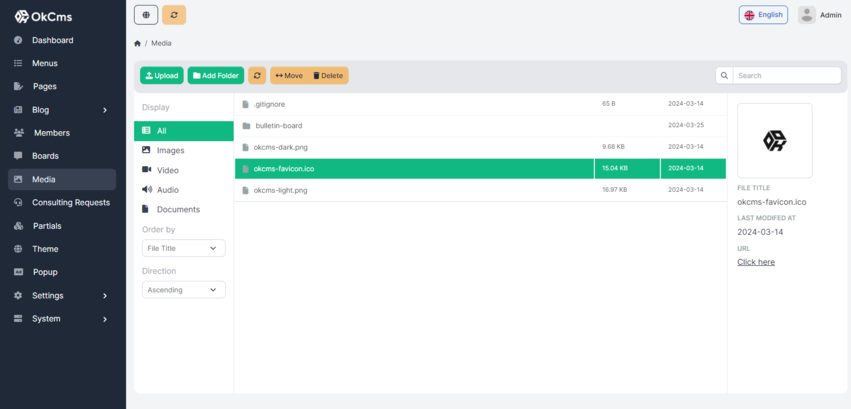Click the globe icon button in the top bar
This screenshot has width=851, height=409.
[146, 15]
